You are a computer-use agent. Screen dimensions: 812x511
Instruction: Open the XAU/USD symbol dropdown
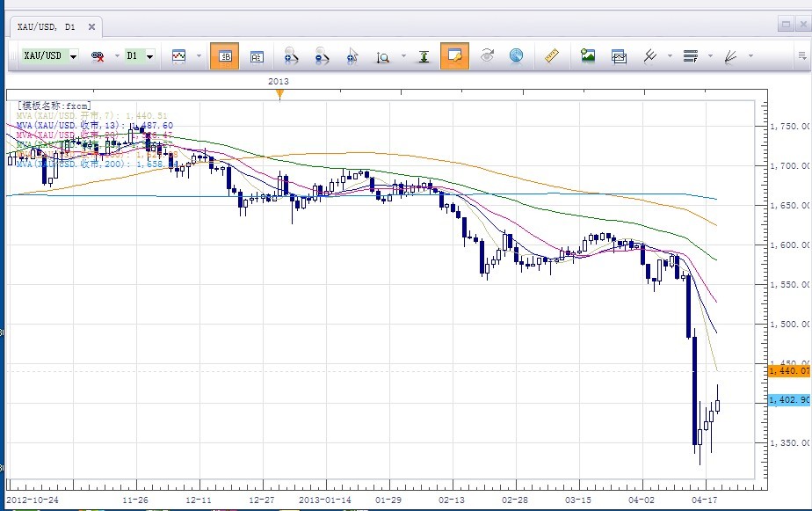73,56
